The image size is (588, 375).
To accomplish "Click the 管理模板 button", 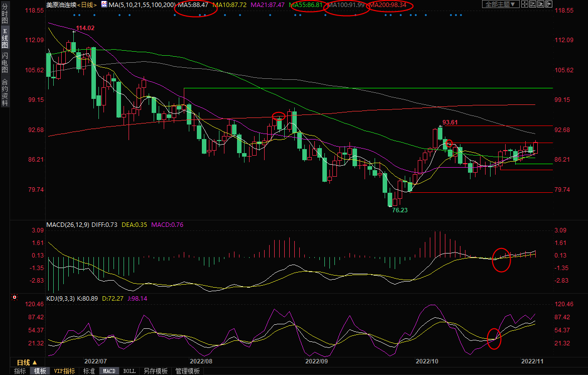I will tap(187, 371).
